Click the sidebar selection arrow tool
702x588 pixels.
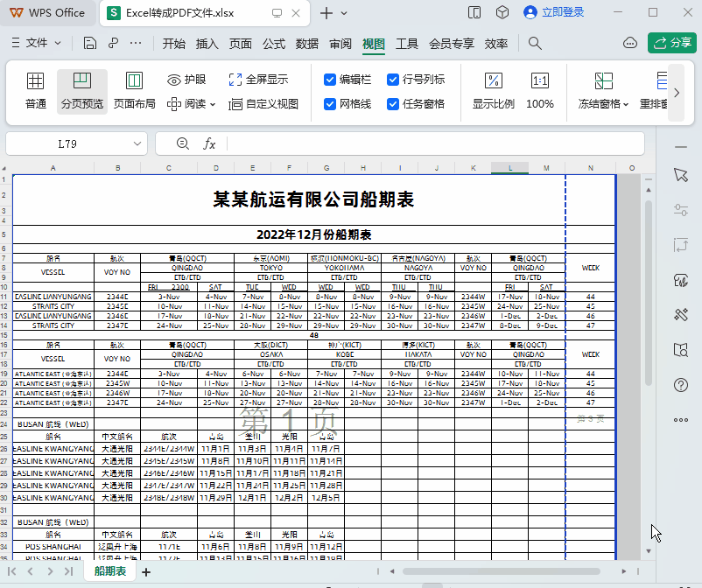[680, 174]
